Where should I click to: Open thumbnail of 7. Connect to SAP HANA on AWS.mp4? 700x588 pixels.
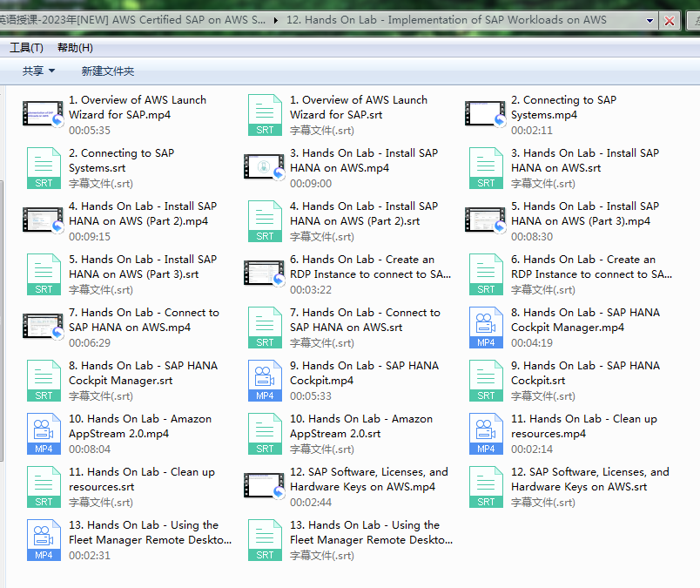(43, 327)
